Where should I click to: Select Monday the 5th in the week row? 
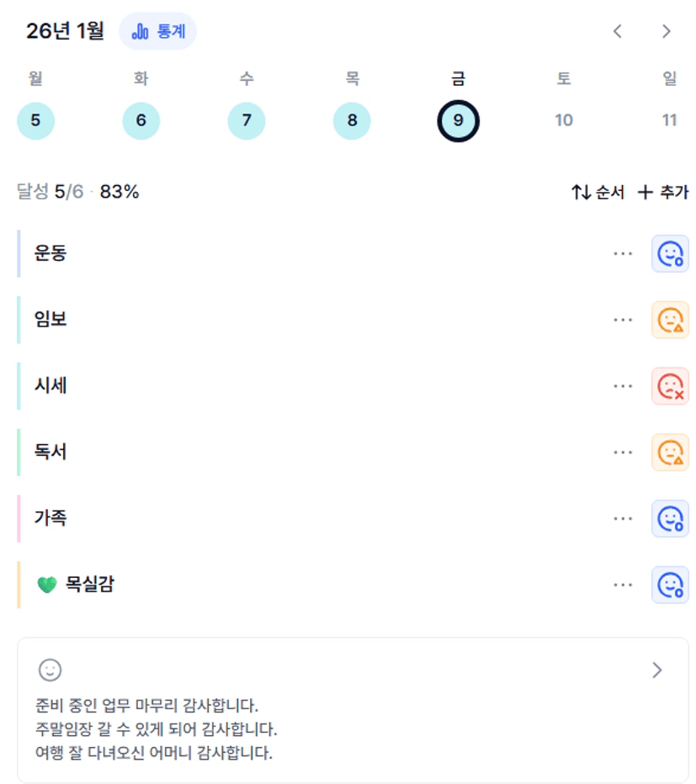[x=35, y=120]
